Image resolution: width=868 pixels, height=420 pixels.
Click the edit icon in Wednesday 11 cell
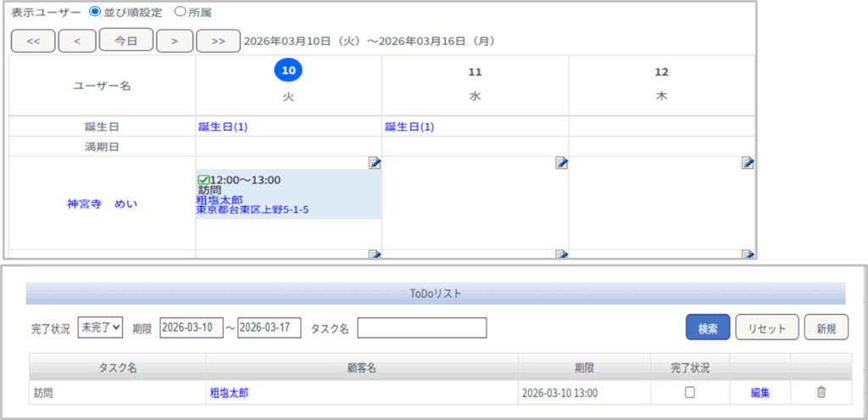[x=561, y=163]
